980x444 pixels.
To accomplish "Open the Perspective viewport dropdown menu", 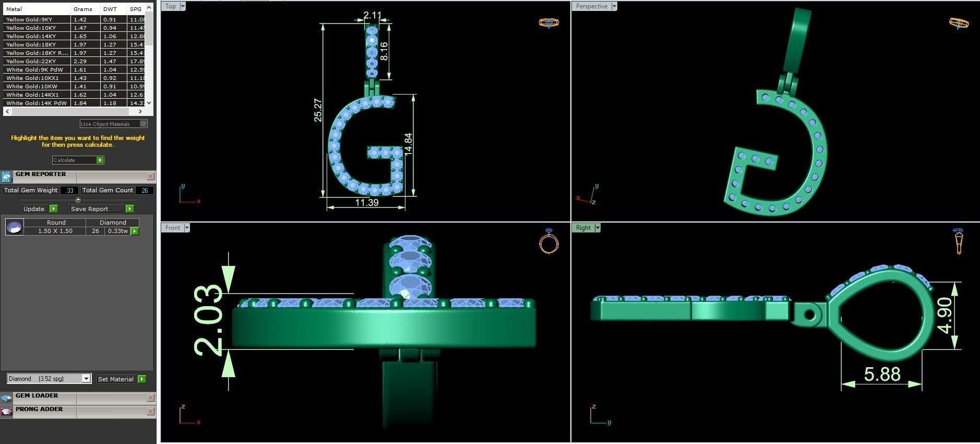I will tap(614, 6).
